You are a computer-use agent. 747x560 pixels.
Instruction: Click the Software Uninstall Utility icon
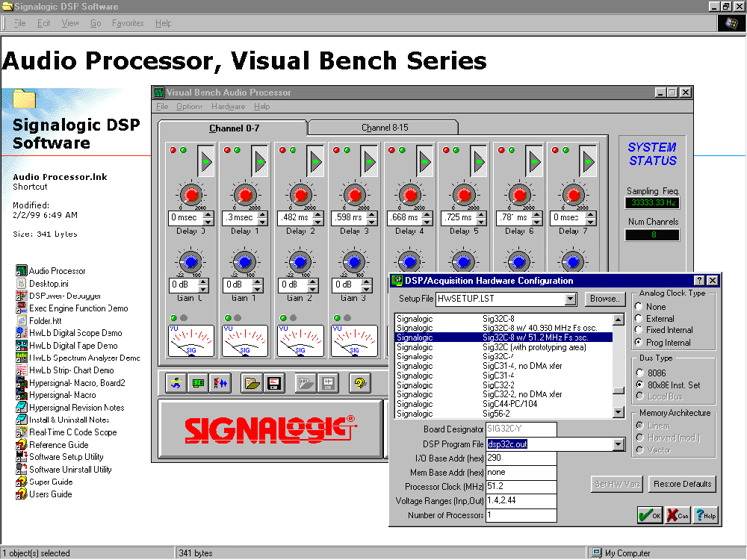point(22,469)
